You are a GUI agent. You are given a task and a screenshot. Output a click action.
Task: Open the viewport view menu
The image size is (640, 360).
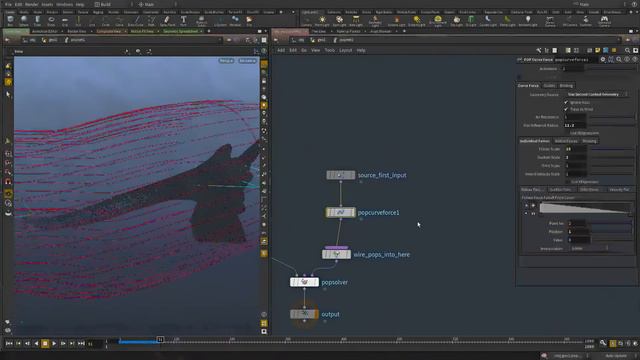coord(19,51)
